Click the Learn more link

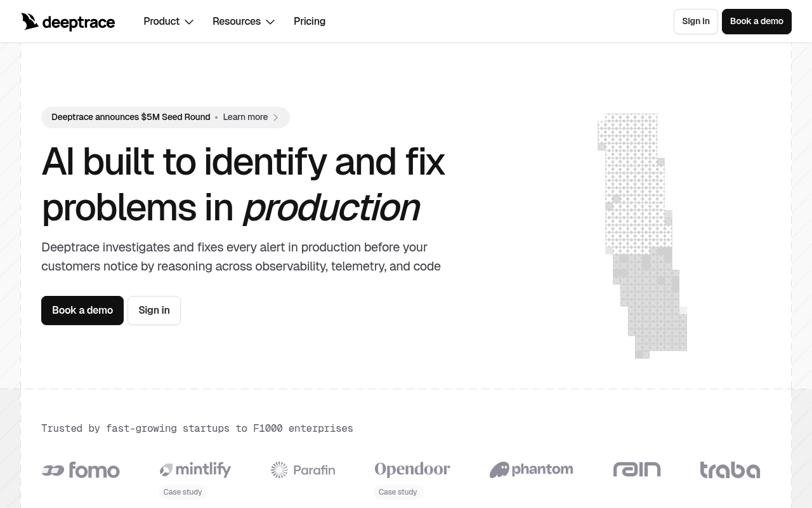pos(246,117)
